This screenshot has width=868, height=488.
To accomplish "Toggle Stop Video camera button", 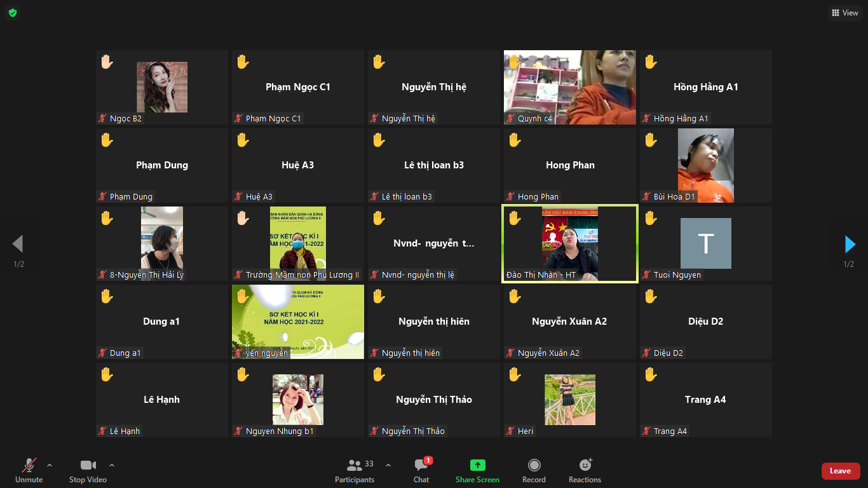I will point(88,470).
